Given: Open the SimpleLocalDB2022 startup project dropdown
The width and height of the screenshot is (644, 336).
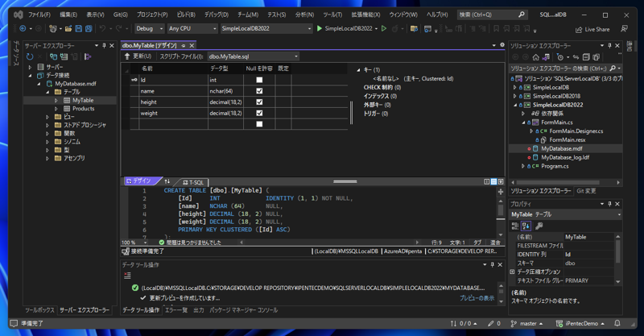Looking at the screenshot, I should [x=266, y=28].
